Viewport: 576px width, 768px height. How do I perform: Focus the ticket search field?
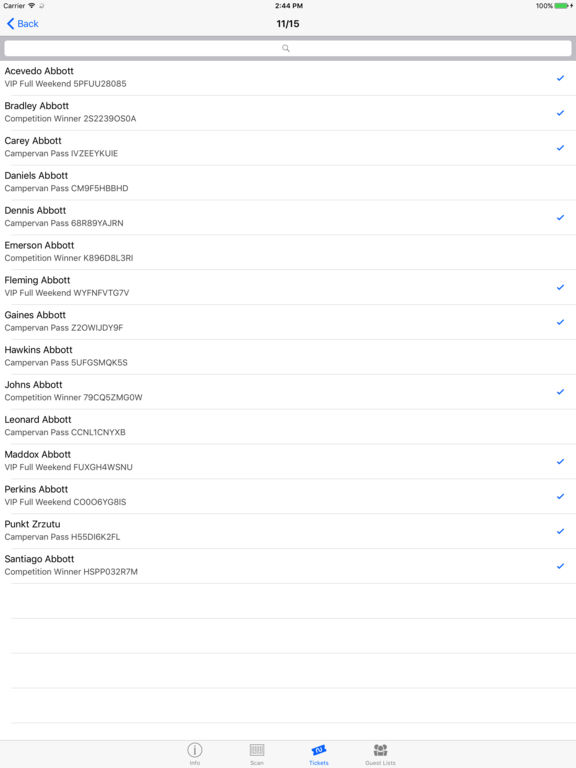[x=288, y=48]
